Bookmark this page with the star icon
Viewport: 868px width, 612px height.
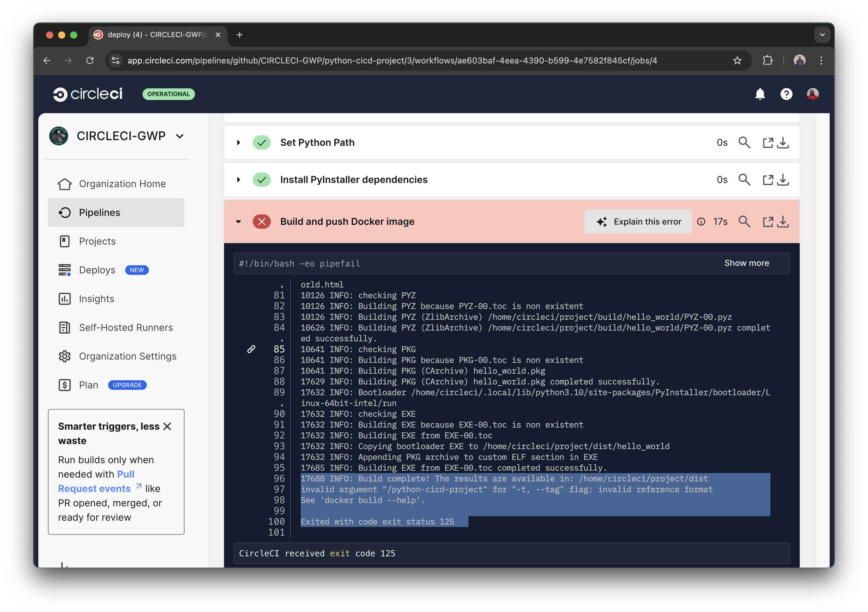pyautogui.click(x=737, y=60)
